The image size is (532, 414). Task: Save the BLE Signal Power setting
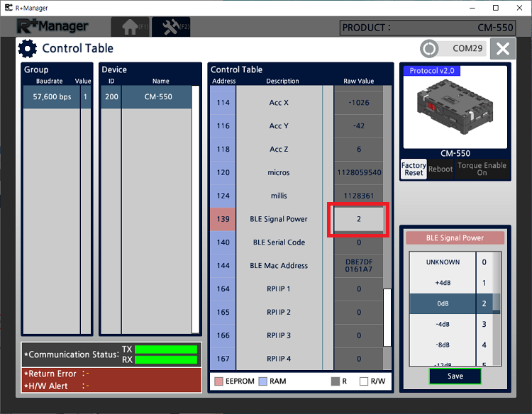click(x=455, y=376)
